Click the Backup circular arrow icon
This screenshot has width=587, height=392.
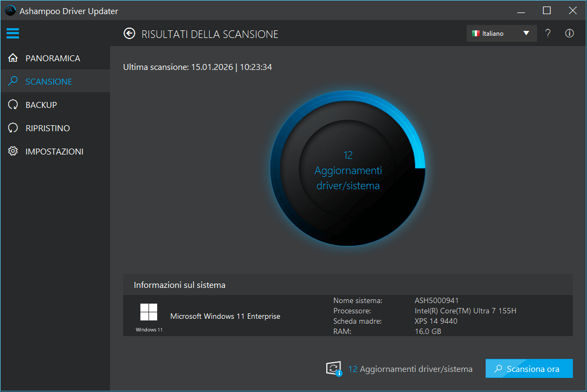(13, 105)
